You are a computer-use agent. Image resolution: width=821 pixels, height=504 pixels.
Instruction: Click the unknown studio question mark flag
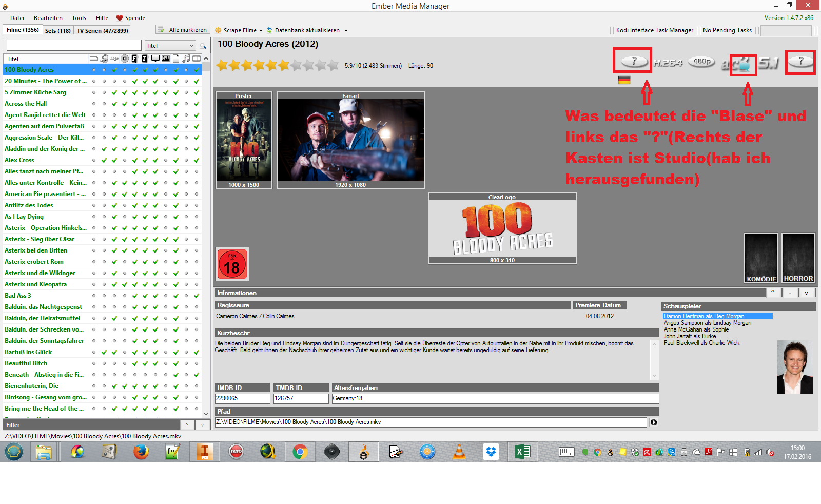800,62
